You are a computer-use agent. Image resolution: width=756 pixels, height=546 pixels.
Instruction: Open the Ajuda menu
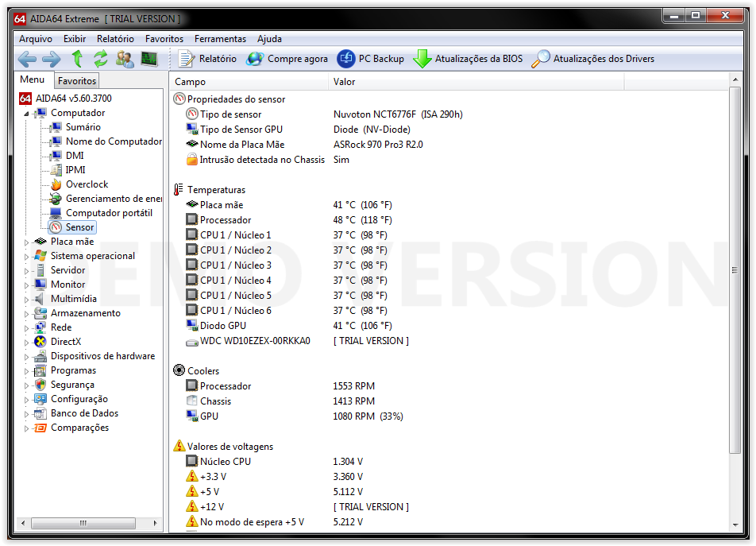[x=269, y=39]
